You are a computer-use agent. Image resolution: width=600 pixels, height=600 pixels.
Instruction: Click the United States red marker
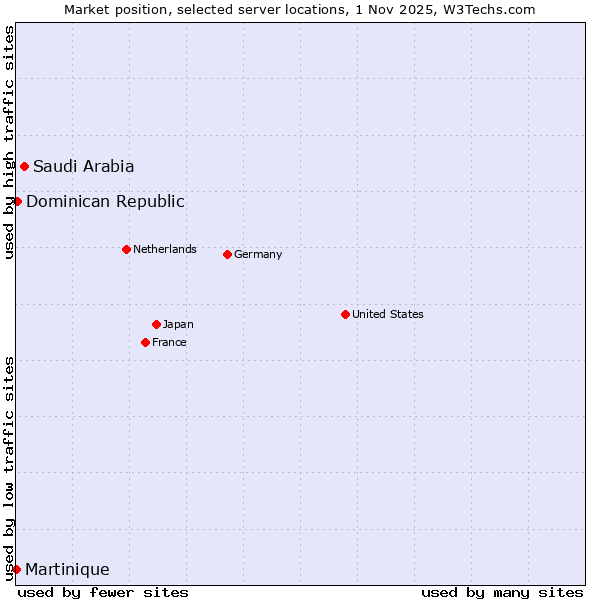(x=345, y=314)
